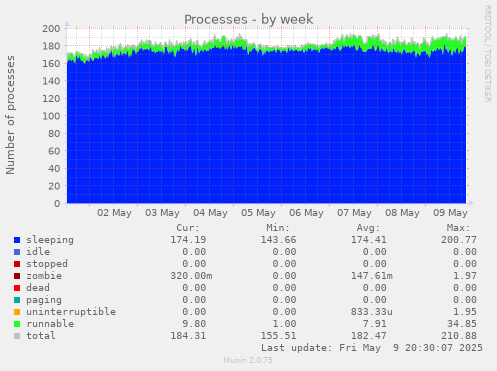Click the 'idle' legend label
The image size is (497, 371).
click(38, 252)
